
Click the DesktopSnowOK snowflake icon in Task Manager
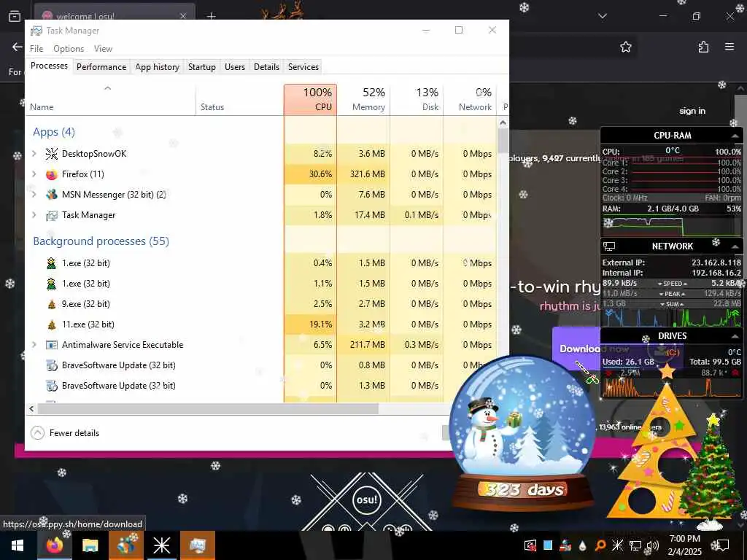click(x=52, y=154)
